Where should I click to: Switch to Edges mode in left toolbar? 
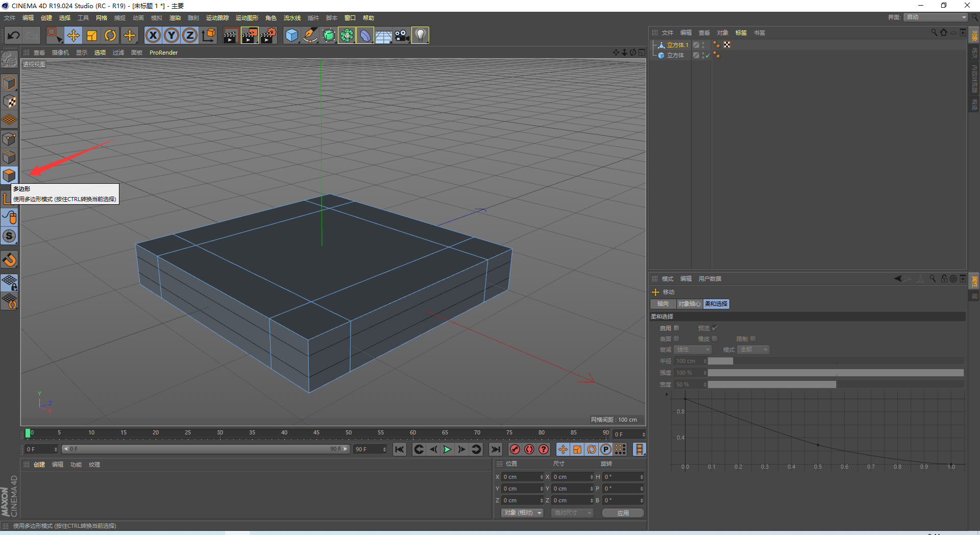[9, 157]
